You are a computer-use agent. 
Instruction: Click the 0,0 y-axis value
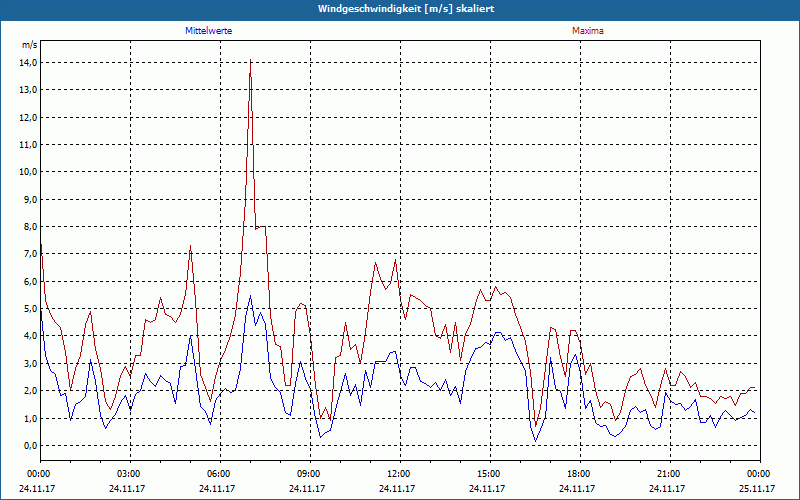tap(31, 446)
